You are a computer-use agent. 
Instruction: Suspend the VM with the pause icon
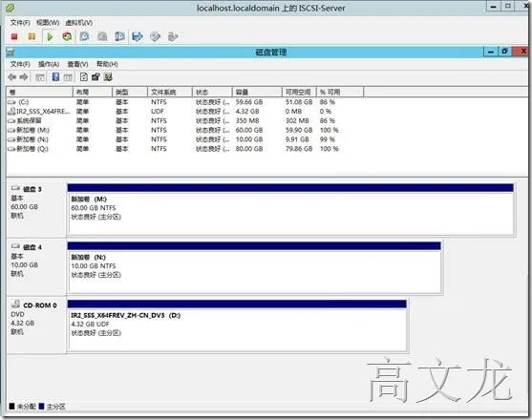pos(32,36)
